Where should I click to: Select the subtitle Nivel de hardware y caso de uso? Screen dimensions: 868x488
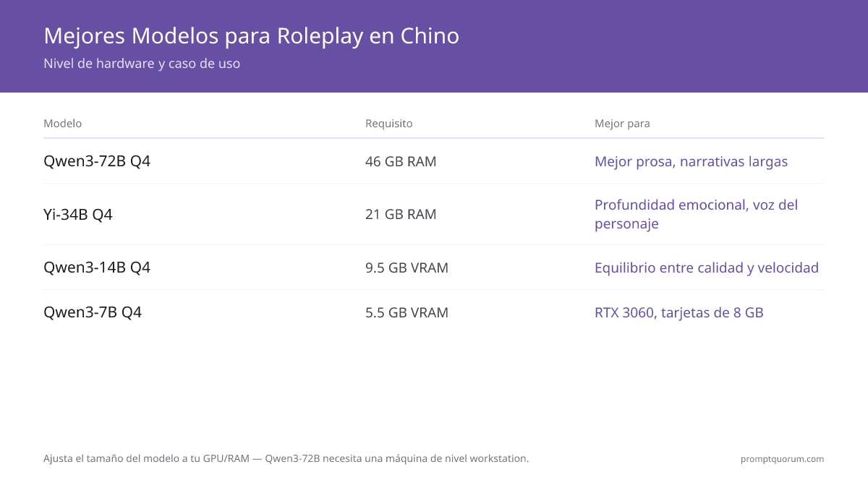142,64
